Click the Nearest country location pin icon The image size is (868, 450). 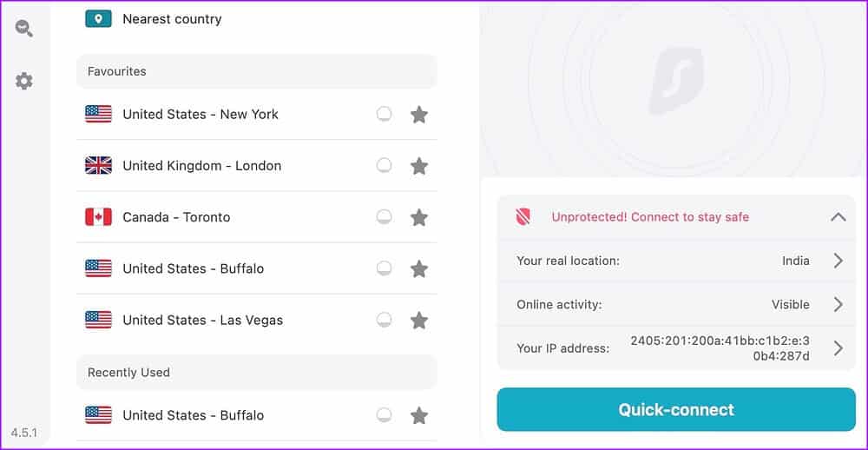pyautogui.click(x=98, y=18)
